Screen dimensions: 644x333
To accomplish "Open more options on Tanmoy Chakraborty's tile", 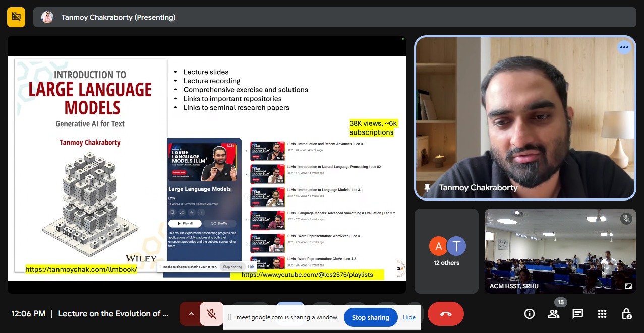I will coord(624,47).
